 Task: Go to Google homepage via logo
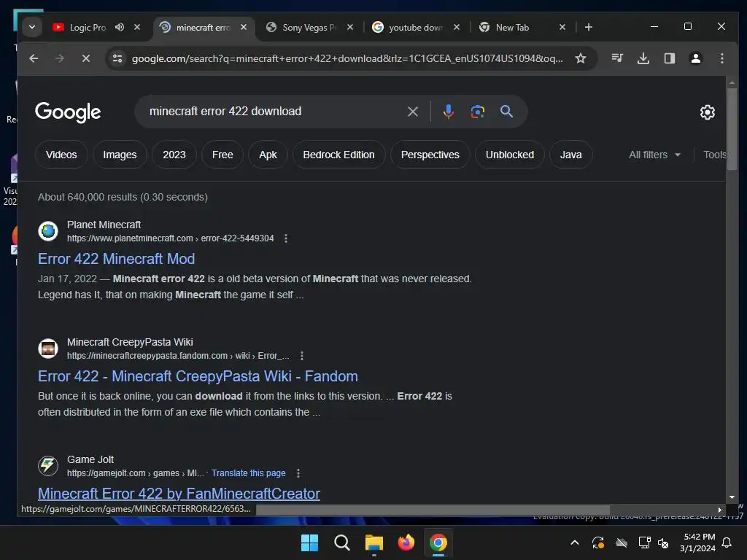[x=68, y=112]
